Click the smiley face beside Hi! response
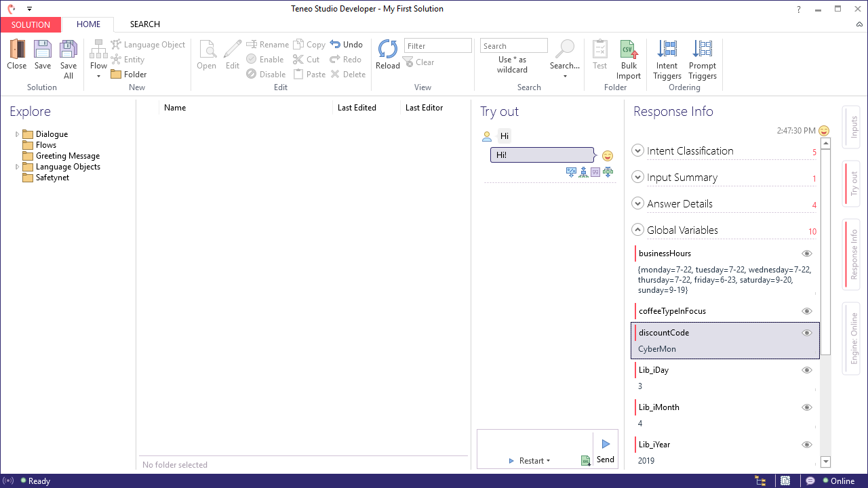Screen dimensions: 868x488 (x=608, y=156)
